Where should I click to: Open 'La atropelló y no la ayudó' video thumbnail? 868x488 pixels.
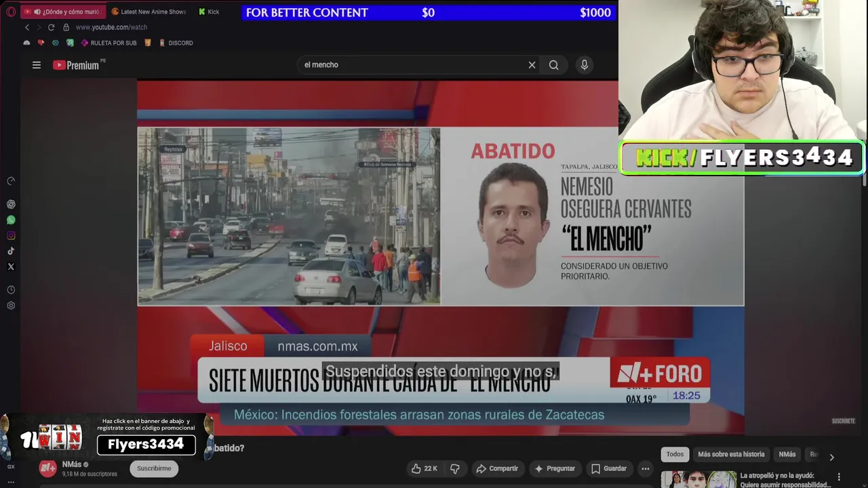point(698,479)
